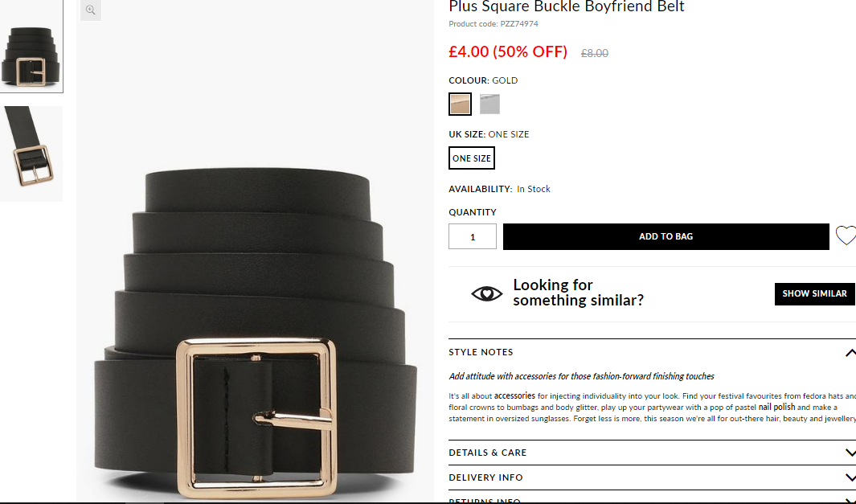Viewport: 856px width, 504px height.
Task: Add belt to wishlist with heart icon
Action: click(x=846, y=236)
